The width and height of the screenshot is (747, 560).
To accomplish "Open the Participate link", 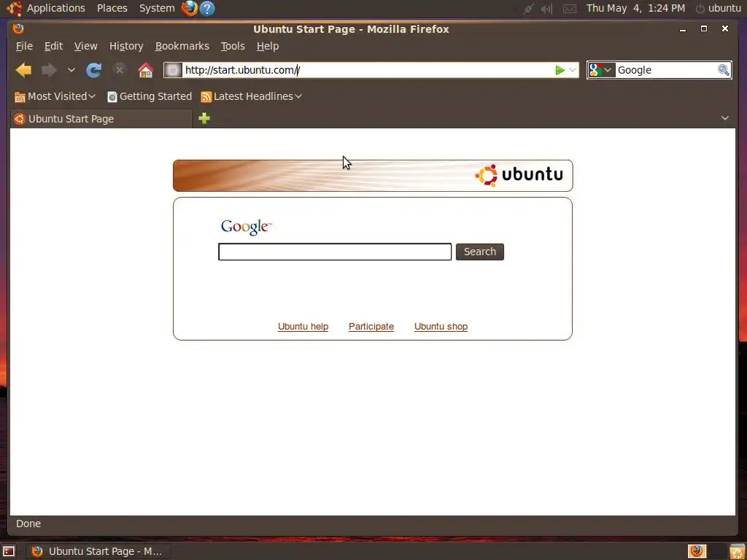I will point(371,327).
